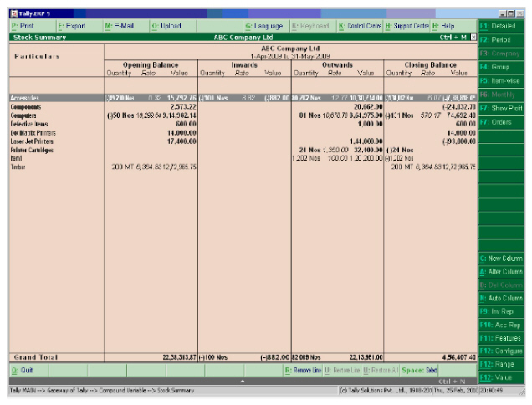Screen dimensions: 532x405
Task: Click O: Upload in top bar
Action: click(173, 26)
